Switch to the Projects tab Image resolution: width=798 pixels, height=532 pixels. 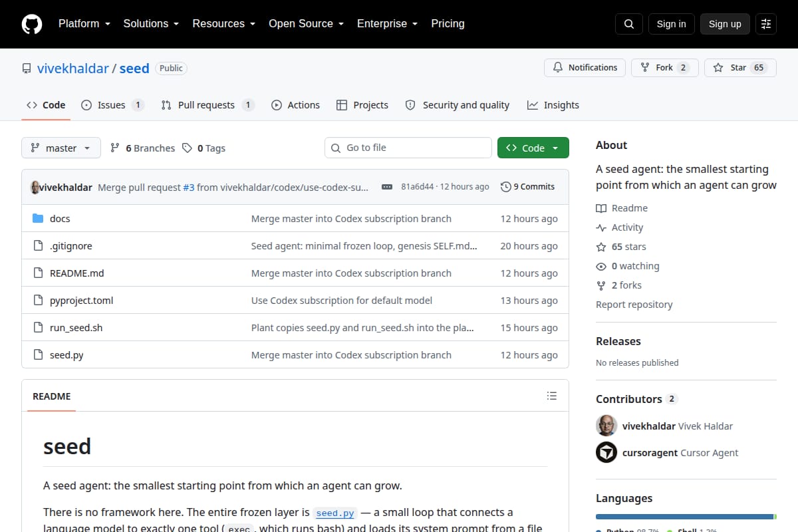[x=362, y=105]
